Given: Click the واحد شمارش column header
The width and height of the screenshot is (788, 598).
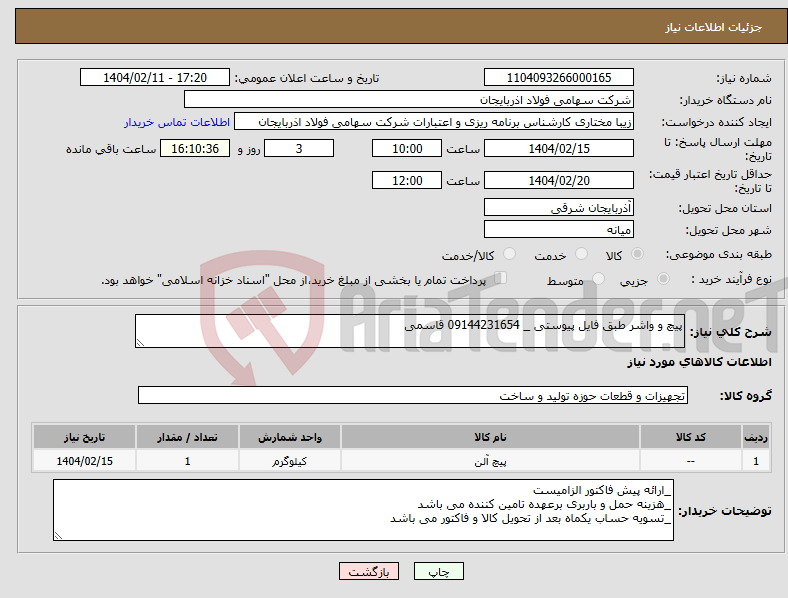Looking at the screenshot, I should (x=289, y=437).
